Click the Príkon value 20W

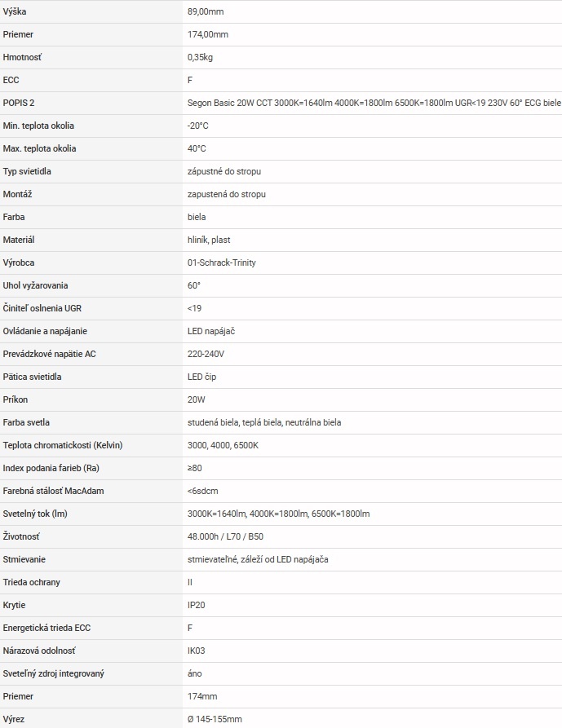coord(196,400)
